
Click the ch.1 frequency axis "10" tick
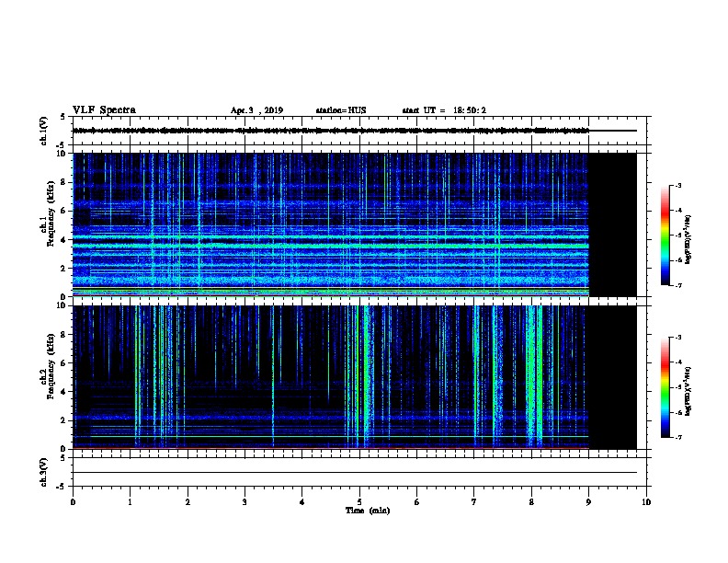tap(63, 154)
